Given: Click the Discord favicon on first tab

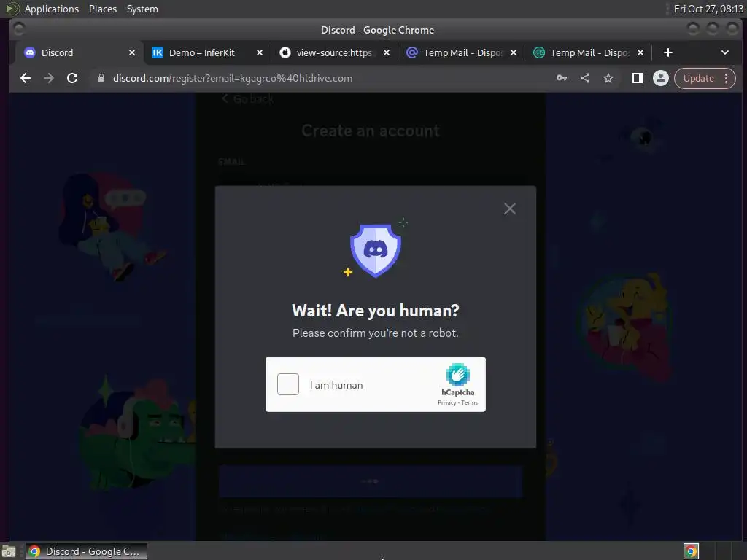Looking at the screenshot, I should point(29,52).
